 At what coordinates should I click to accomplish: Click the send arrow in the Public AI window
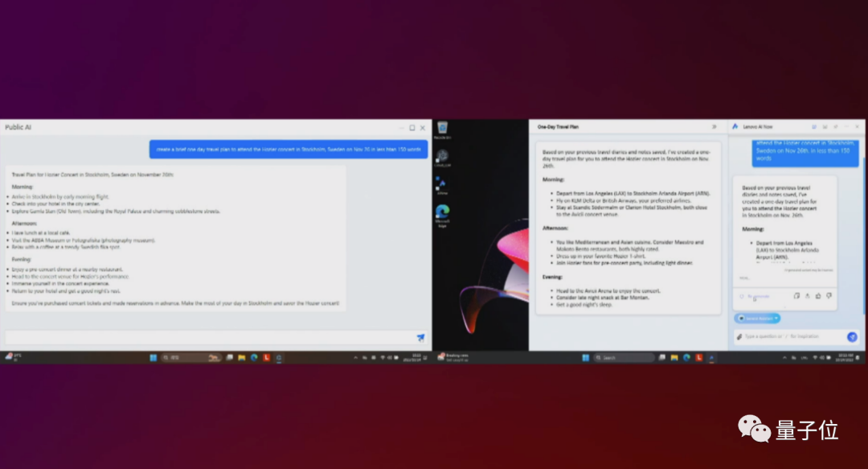[420, 338]
